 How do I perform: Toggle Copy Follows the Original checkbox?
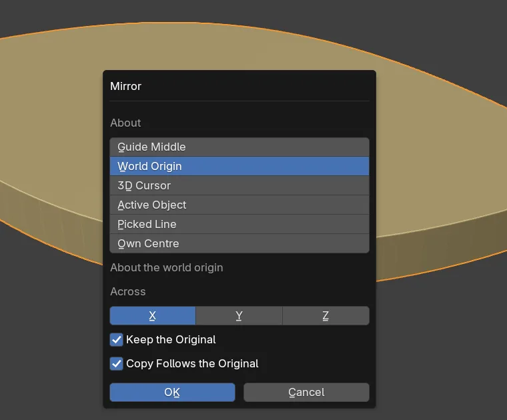click(x=116, y=364)
